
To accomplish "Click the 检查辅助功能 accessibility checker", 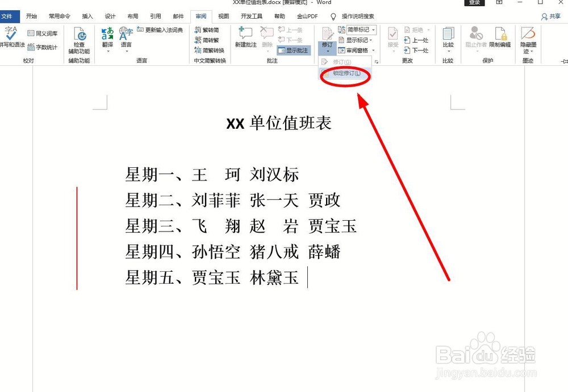I will pos(80,40).
